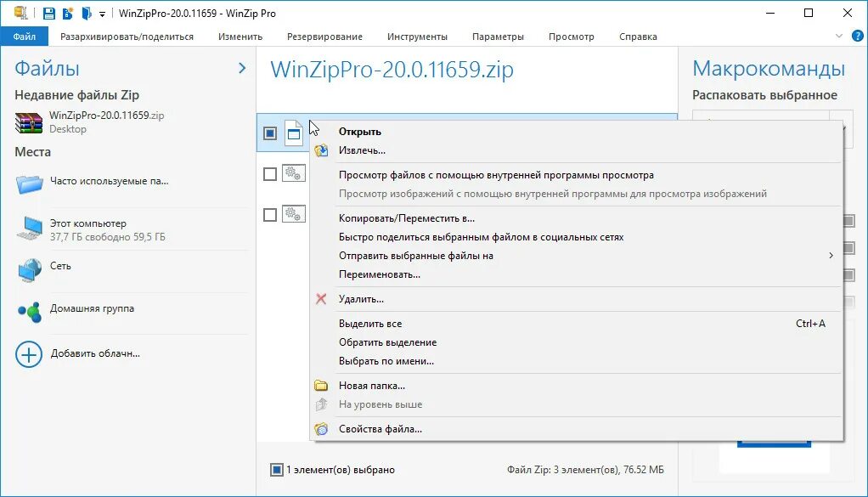The width and height of the screenshot is (868, 497).
Task: Switch to the Справка ribbon tab
Action: point(639,37)
